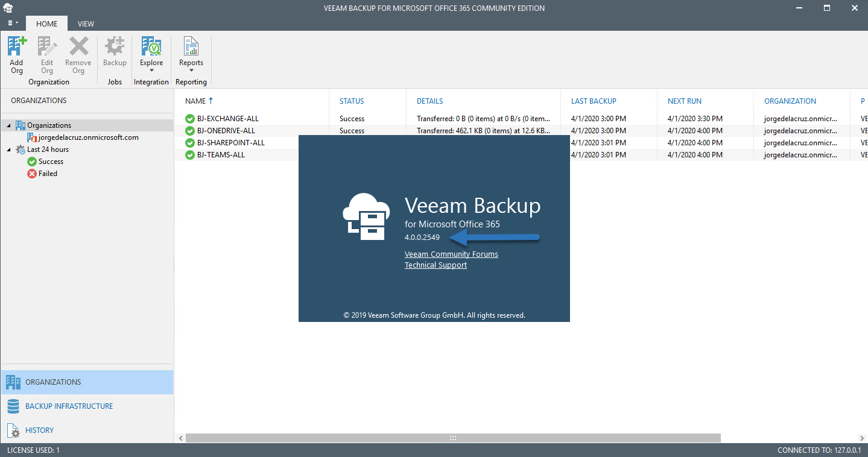Select the BJ-SHAREPOINT-ALL job row
Screen dimensions: 868x457
coord(521,143)
